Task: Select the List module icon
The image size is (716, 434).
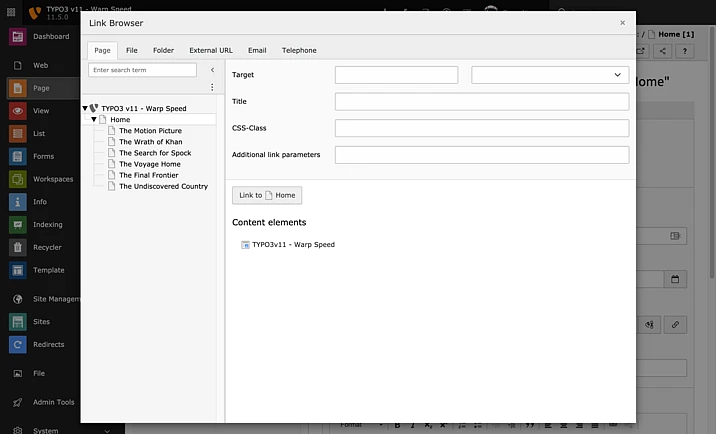Action: [x=17, y=133]
